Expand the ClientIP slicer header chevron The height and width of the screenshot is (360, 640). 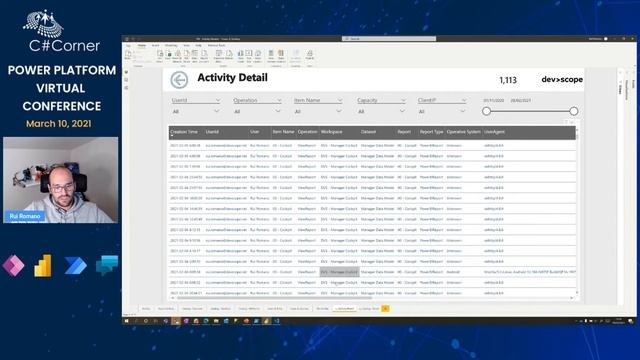coord(464,100)
